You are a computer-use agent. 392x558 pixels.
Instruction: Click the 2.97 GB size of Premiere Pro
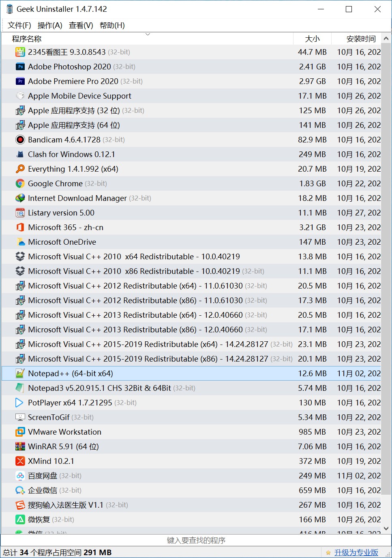pos(313,81)
